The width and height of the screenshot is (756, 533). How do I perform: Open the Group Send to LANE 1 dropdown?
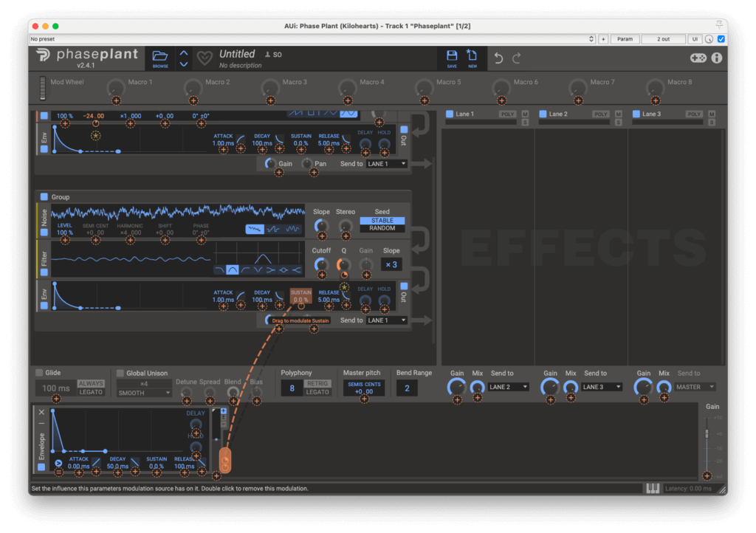coord(387,320)
